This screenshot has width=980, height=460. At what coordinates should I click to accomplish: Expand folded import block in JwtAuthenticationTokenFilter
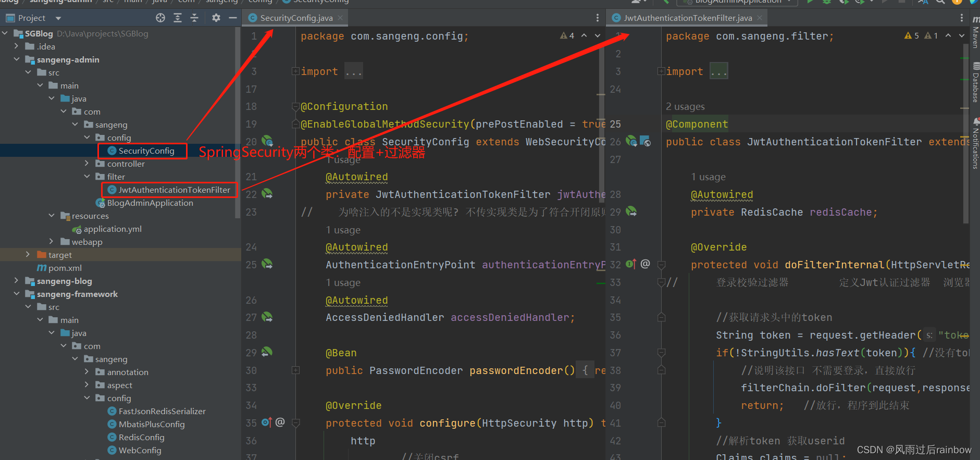tap(661, 71)
